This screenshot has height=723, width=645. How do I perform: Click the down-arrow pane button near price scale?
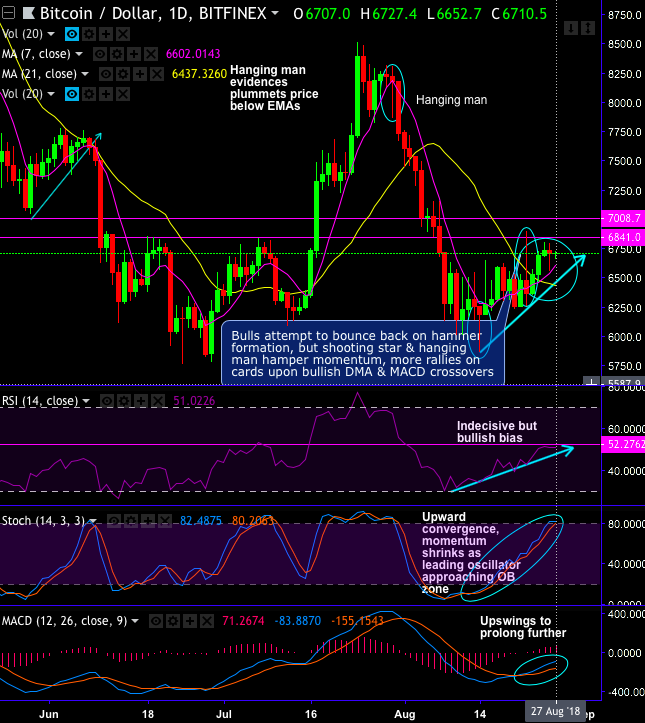point(571,29)
